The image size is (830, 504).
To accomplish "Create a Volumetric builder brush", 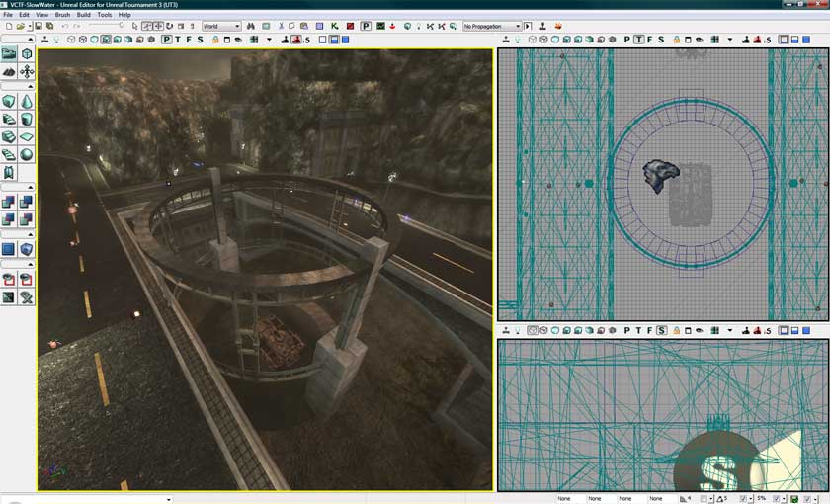I will 9,172.
